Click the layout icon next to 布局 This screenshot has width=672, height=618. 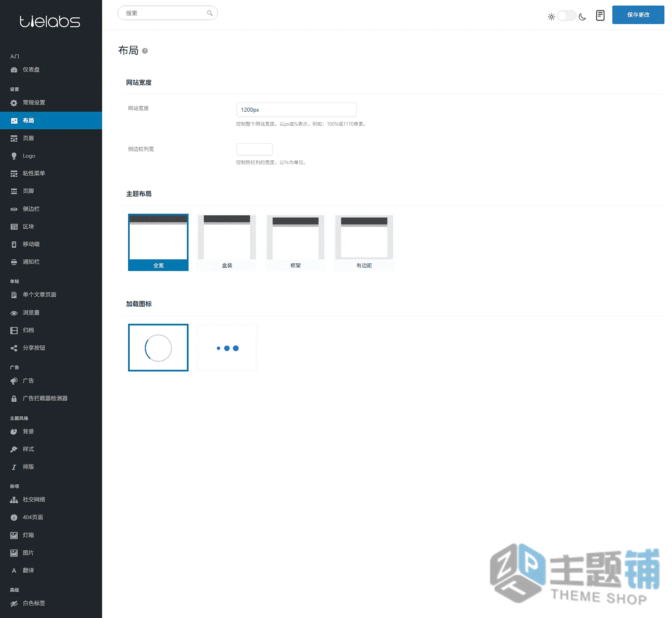point(14,120)
